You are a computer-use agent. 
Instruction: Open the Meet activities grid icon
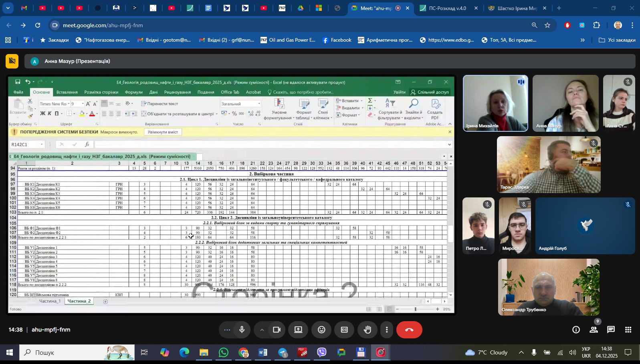pyautogui.click(x=628, y=330)
